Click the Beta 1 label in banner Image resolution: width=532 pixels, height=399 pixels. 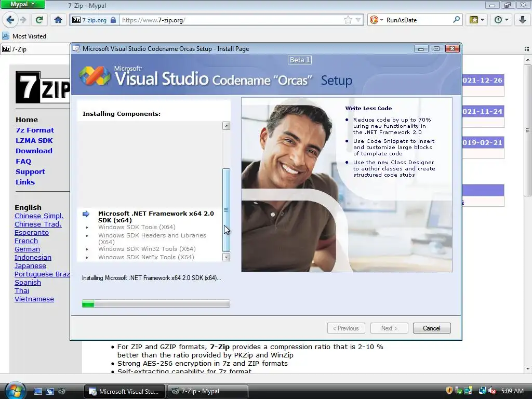[300, 60]
